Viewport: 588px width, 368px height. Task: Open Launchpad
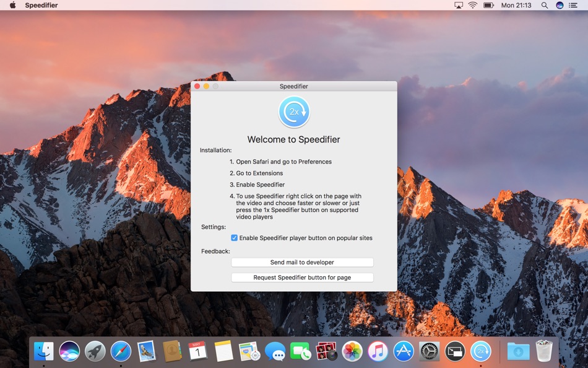(94, 351)
